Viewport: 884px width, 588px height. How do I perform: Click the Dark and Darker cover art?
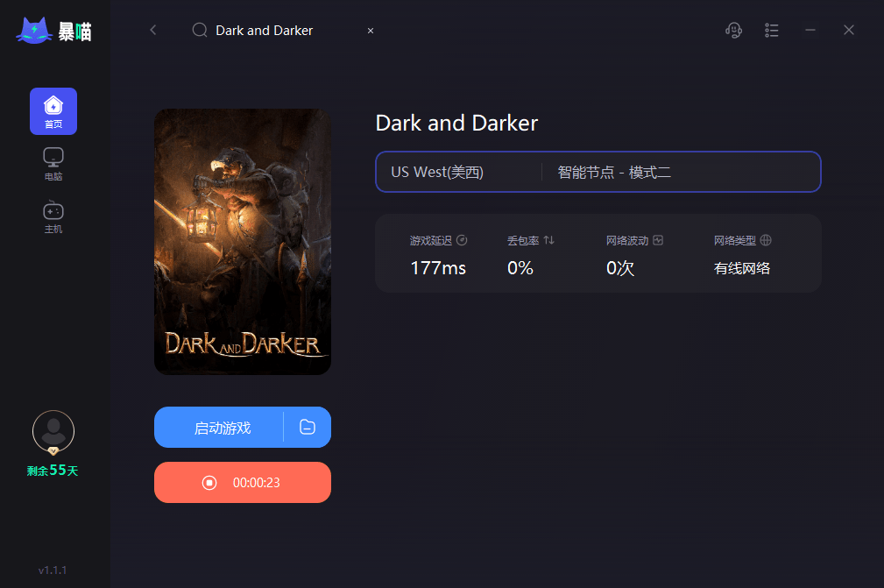point(242,241)
